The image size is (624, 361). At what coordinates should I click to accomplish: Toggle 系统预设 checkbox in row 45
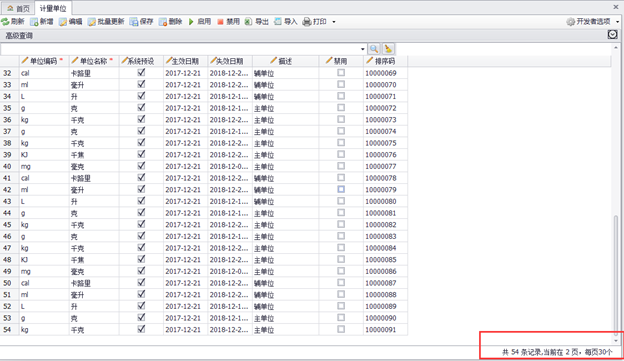[x=141, y=224]
